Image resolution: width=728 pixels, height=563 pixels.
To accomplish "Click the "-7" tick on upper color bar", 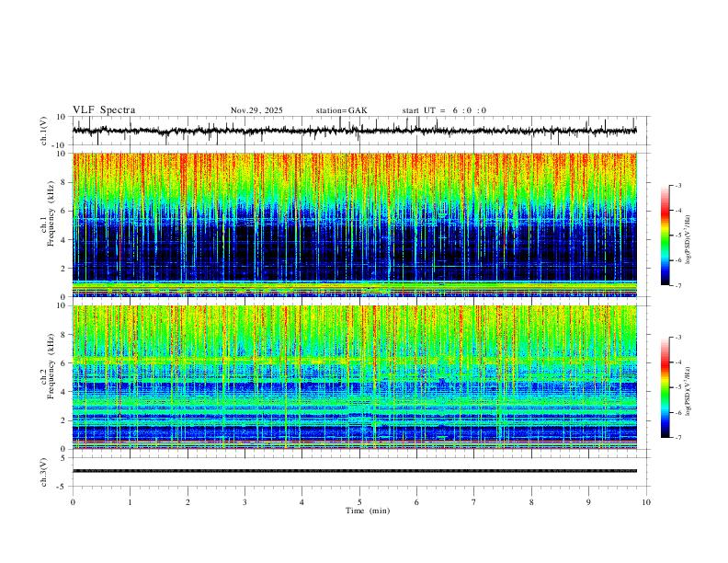I will click(x=678, y=285).
